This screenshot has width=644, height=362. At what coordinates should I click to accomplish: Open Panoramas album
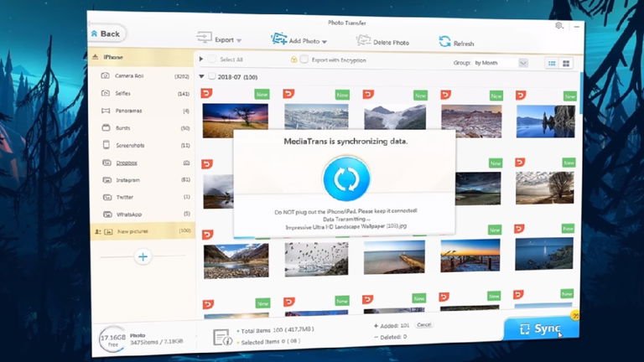(x=142, y=111)
